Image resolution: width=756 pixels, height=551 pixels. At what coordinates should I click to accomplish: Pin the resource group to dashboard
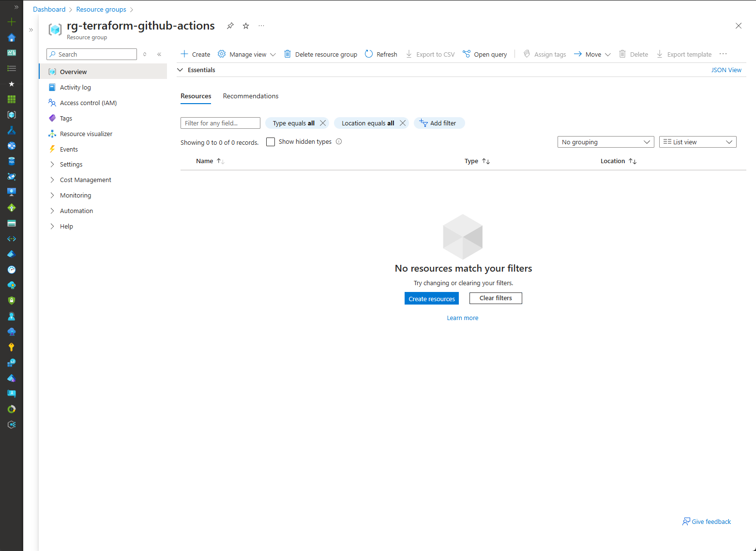(x=230, y=26)
